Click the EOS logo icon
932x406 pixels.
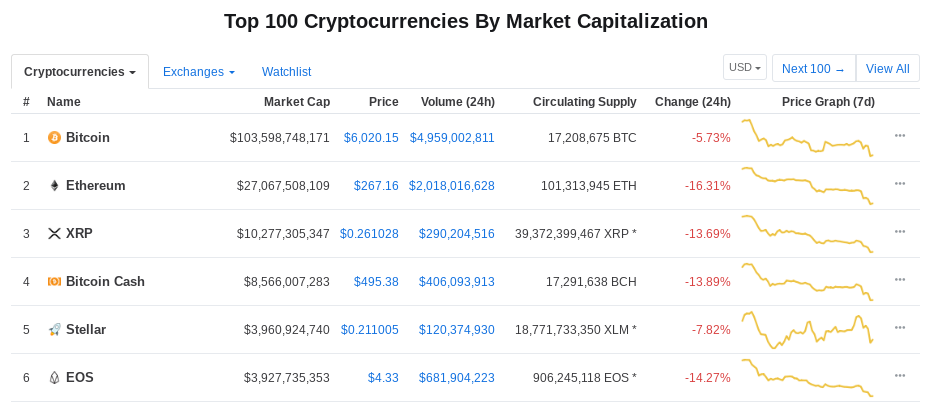coord(54,378)
